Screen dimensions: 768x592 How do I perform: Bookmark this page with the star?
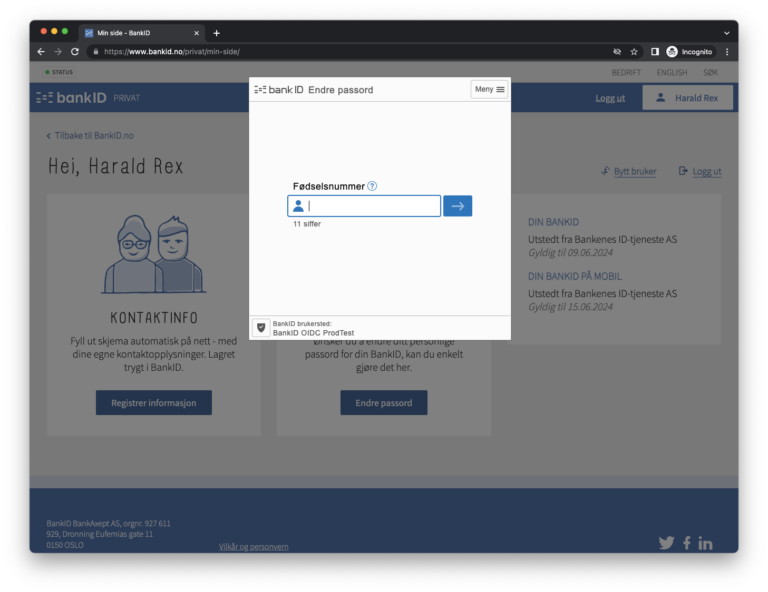[634, 51]
